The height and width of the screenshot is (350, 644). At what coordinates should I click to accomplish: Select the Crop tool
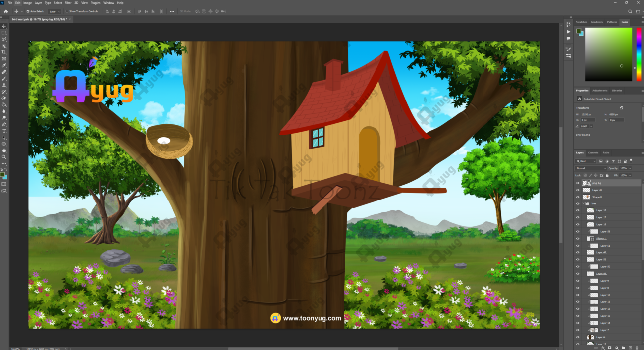4,52
